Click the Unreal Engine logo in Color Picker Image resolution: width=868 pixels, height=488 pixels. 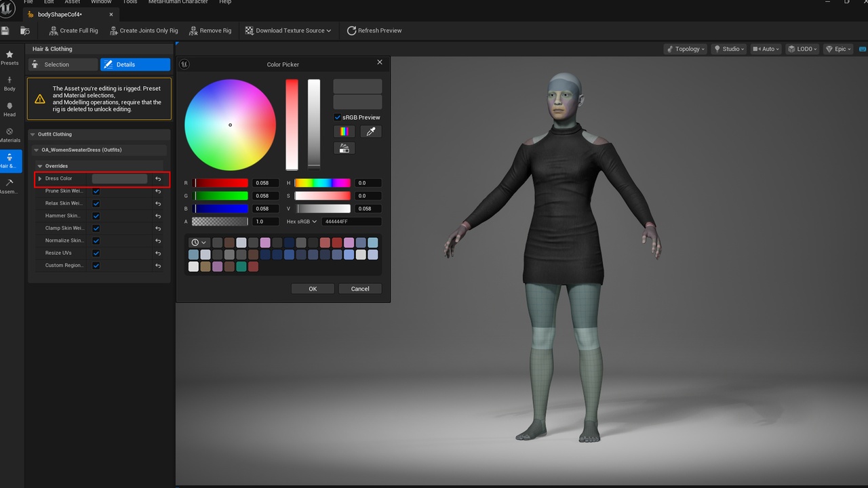point(184,64)
